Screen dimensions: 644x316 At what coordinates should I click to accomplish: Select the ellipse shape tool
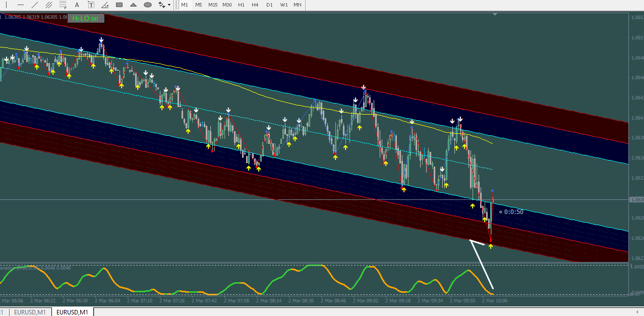point(148,5)
